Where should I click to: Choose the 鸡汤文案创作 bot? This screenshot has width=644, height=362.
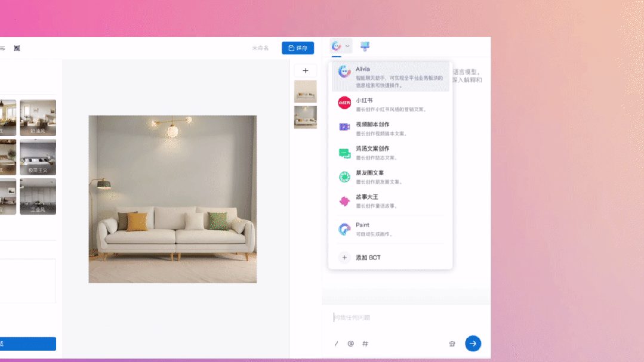point(390,153)
